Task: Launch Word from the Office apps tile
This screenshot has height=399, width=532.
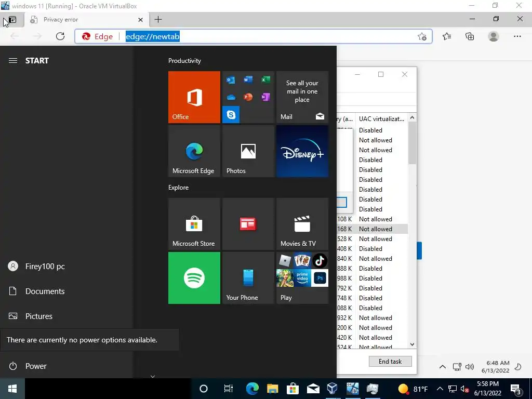Action: [x=248, y=80]
